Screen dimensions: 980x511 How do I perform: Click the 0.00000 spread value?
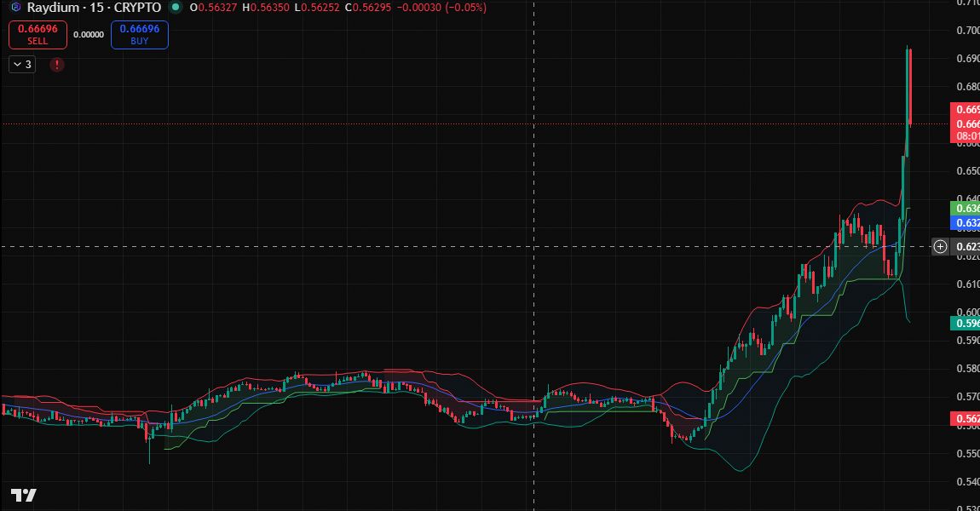coord(89,35)
